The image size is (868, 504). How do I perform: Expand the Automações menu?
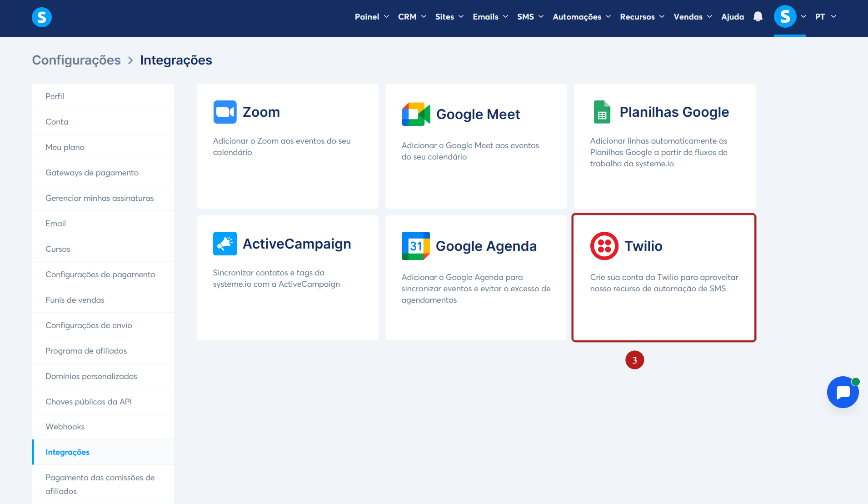pyautogui.click(x=582, y=17)
